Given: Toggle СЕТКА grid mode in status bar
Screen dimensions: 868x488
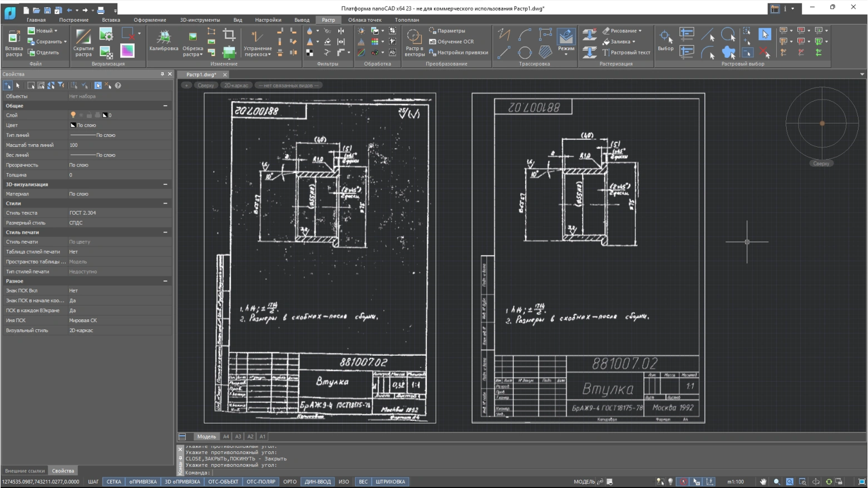Looking at the screenshot, I should coord(114,482).
